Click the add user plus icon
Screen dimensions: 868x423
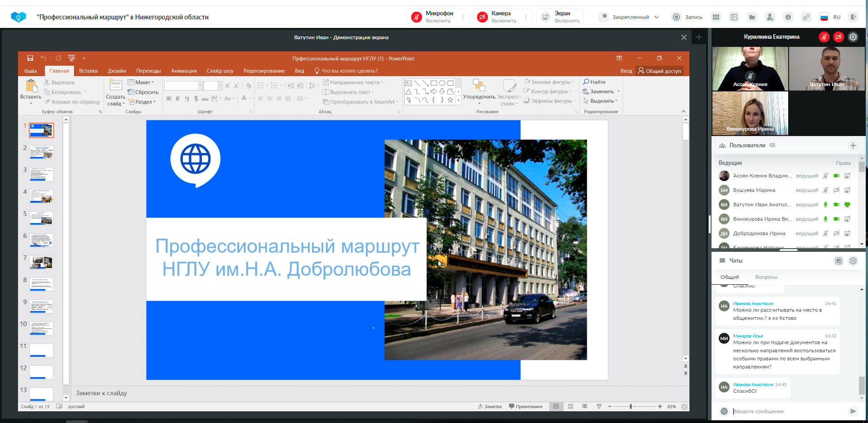(853, 146)
